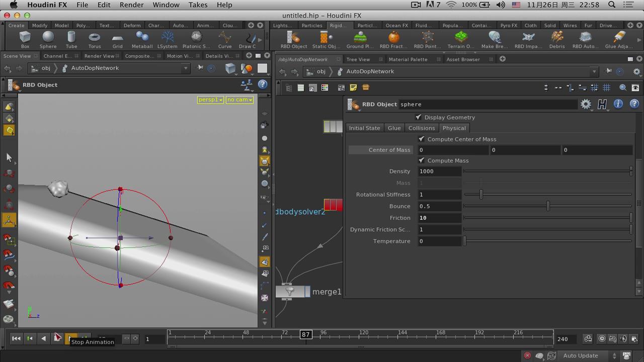Click play backward button

tap(44, 338)
